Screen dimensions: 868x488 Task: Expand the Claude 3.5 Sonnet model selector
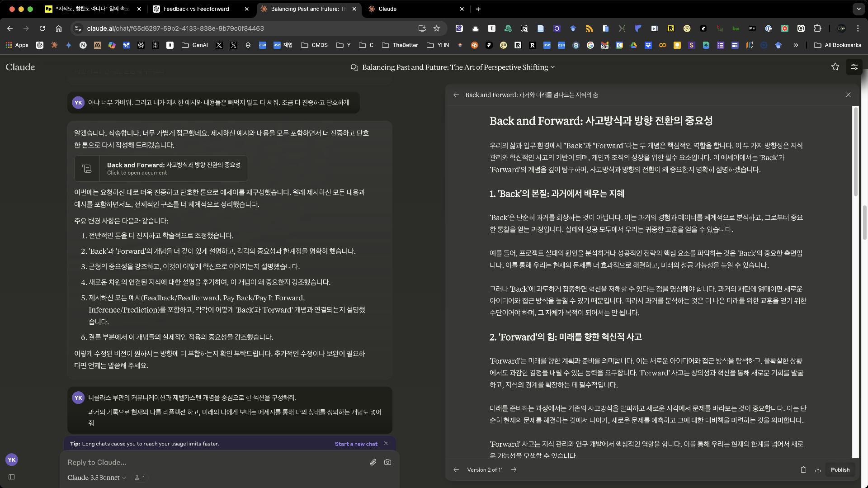(96, 478)
